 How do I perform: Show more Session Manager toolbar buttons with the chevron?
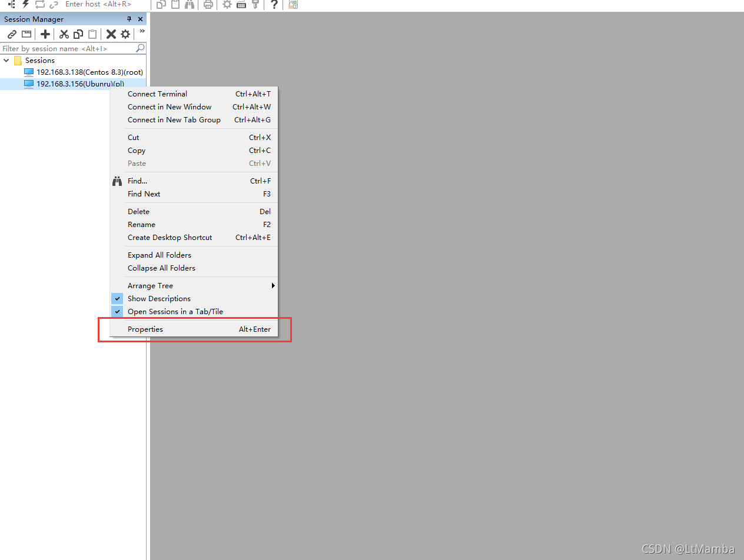pos(142,31)
